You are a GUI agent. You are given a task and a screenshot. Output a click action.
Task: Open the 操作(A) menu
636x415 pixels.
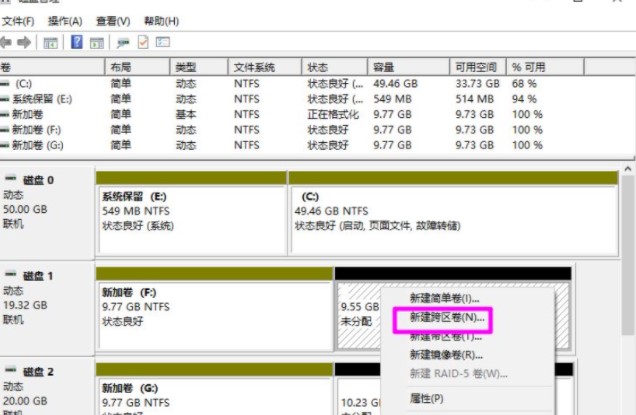click(65, 21)
